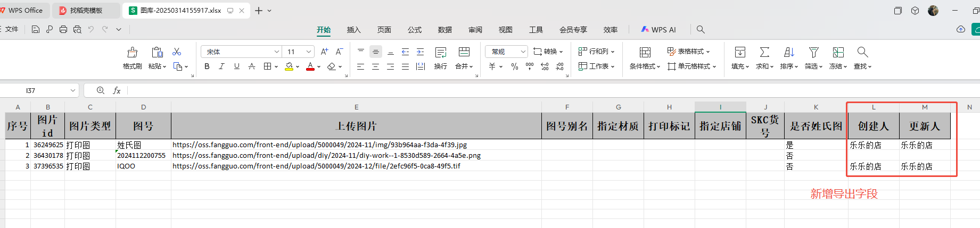Toggle align text right
Image resolution: width=980 pixels, height=228 pixels.
390,66
